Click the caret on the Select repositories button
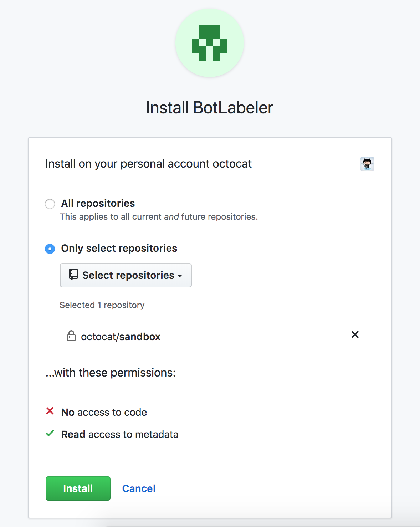420x527 pixels. tap(180, 276)
